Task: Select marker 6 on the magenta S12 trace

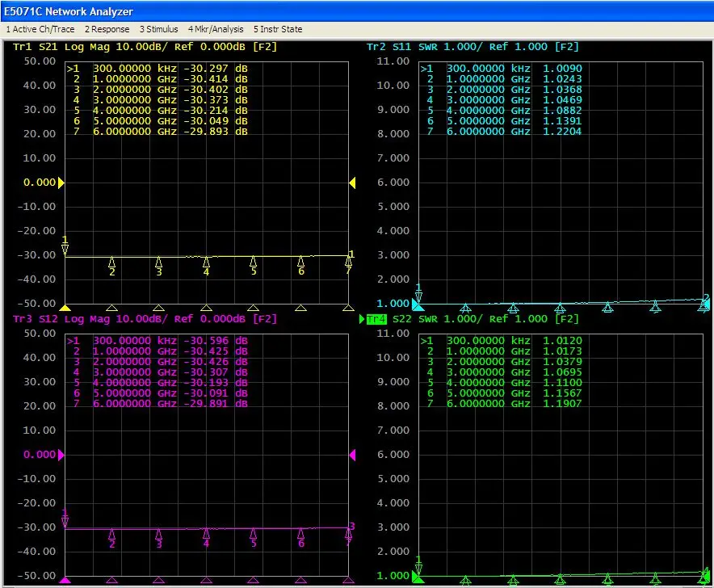Action: tap(300, 539)
